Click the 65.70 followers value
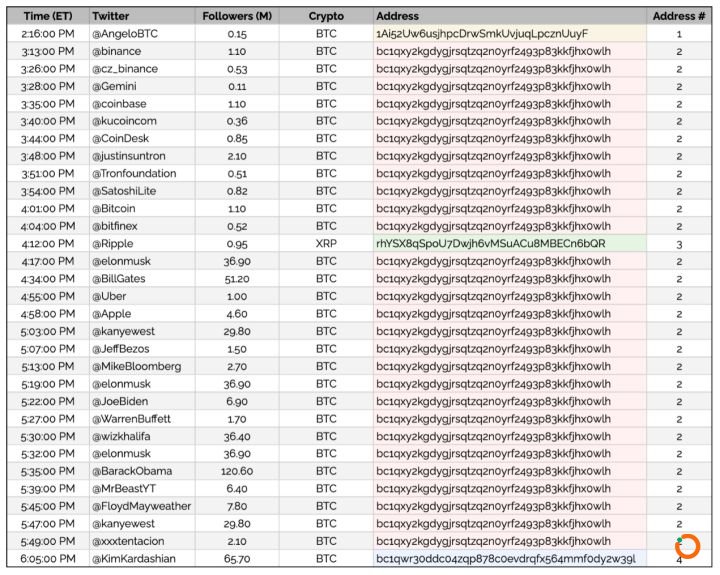Image resolution: width=720 pixels, height=575 pixels. pyautogui.click(x=237, y=559)
